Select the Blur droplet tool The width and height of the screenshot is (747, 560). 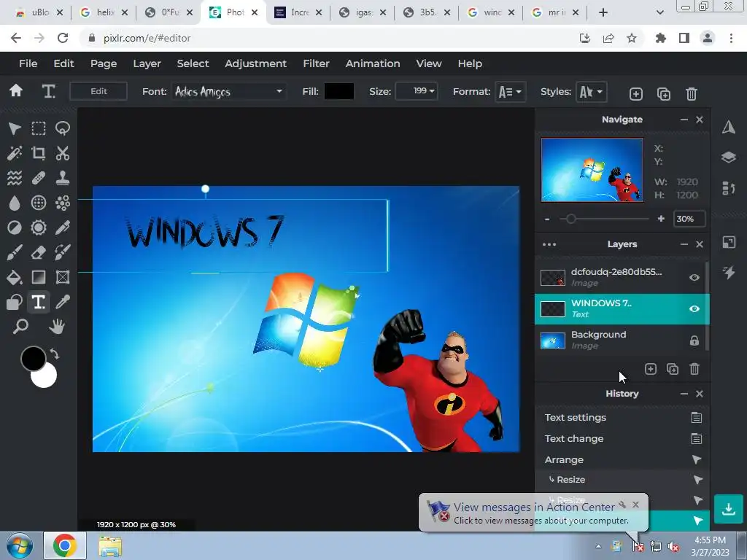tap(15, 203)
